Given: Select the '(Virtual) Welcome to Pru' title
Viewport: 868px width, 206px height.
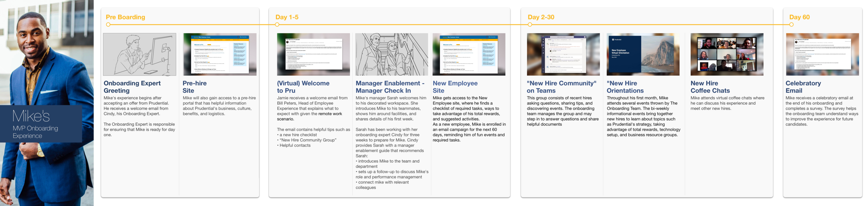Looking at the screenshot, I should click(303, 87).
